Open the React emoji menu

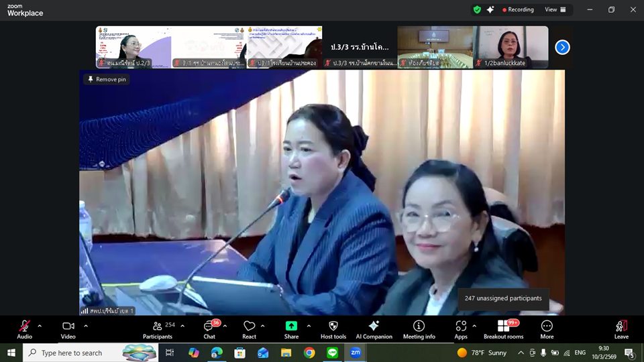tap(250, 329)
